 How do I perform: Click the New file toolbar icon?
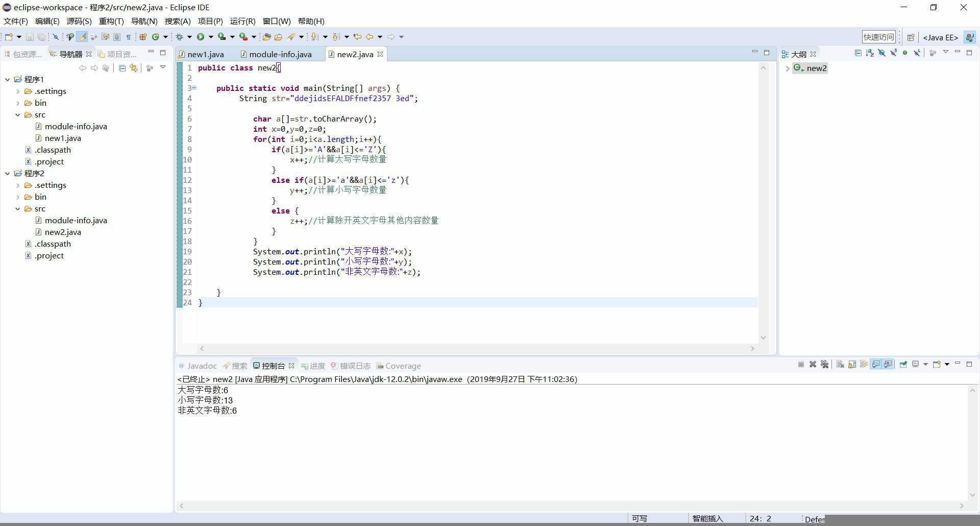tap(9, 37)
